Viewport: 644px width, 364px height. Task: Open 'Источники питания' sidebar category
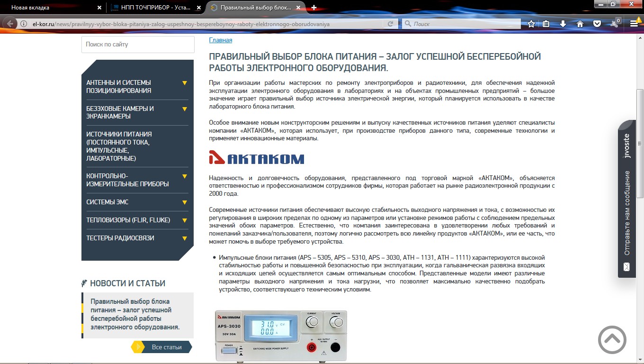[x=119, y=146]
